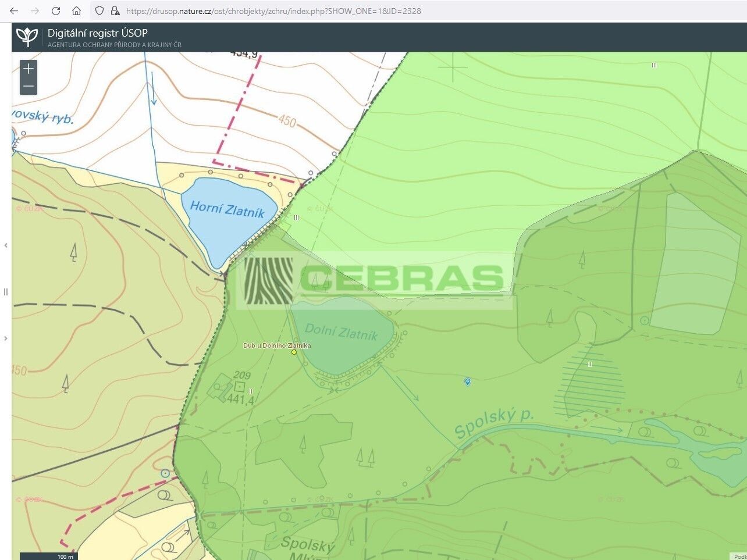The image size is (747, 560).
Task: Grab the side panel splitter handle
Action: point(6,292)
